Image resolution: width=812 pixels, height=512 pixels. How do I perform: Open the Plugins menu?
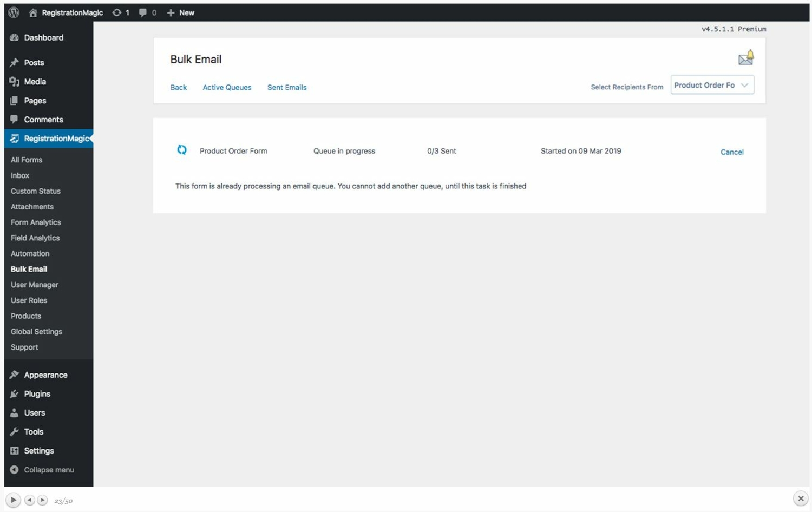49,394
